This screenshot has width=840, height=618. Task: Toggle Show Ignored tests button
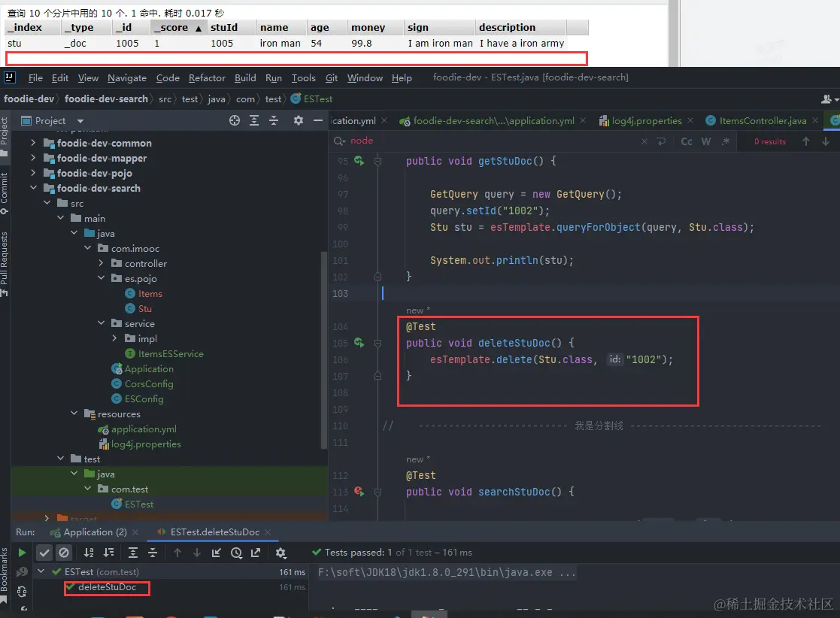(x=64, y=553)
